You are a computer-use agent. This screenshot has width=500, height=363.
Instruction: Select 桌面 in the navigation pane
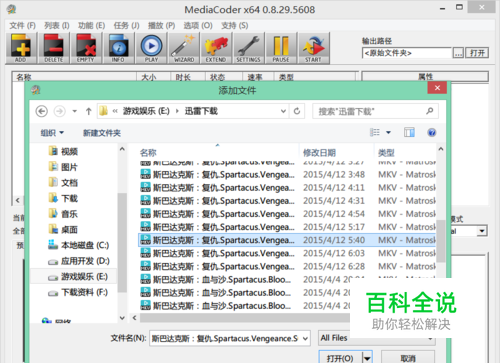(x=63, y=229)
